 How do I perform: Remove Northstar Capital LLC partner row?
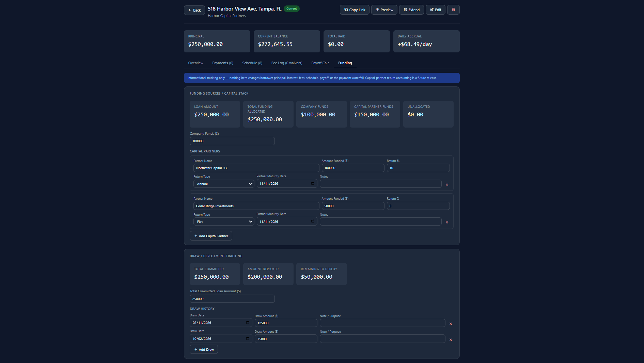[x=447, y=185]
